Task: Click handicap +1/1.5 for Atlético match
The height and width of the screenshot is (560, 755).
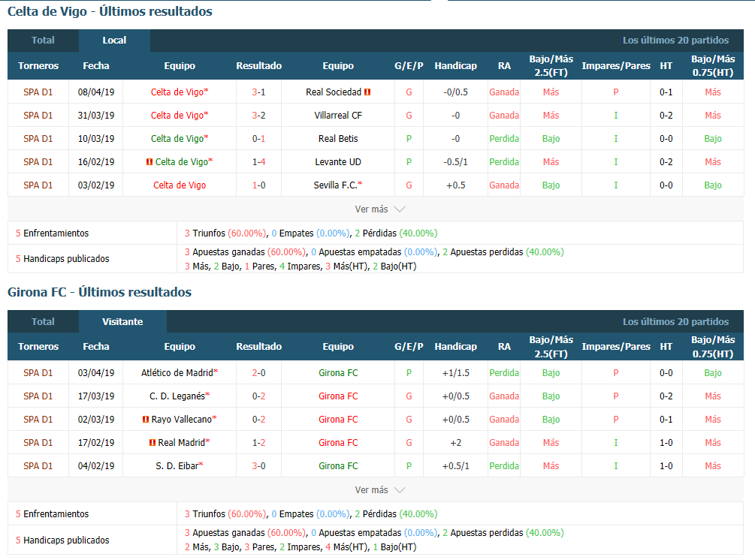Action: (455, 373)
